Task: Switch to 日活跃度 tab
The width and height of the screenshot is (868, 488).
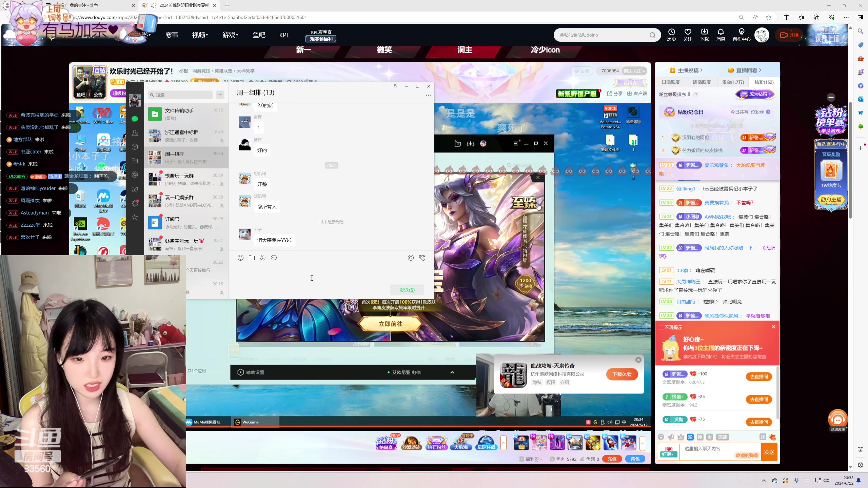Action: pyautogui.click(x=671, y=82)
